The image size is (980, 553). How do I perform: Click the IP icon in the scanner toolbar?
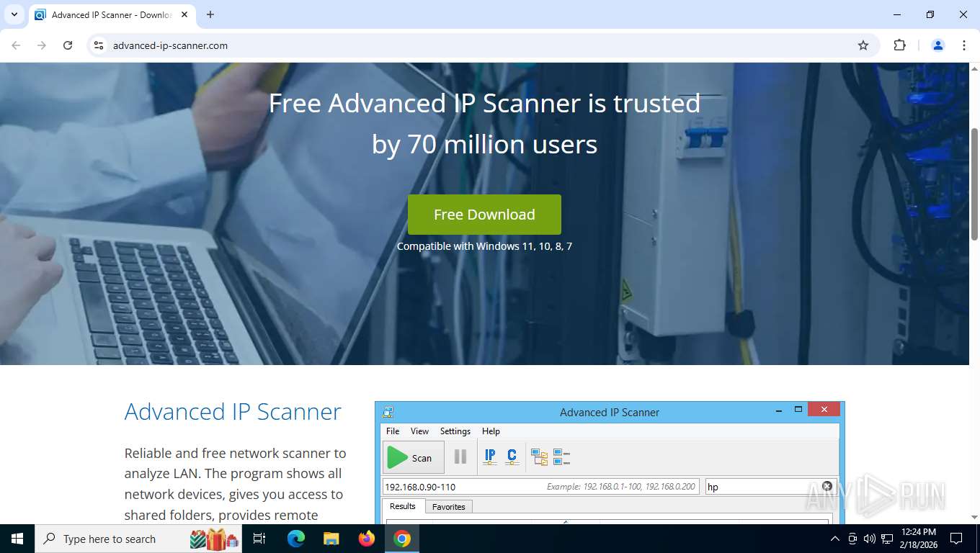coord(490,457)
